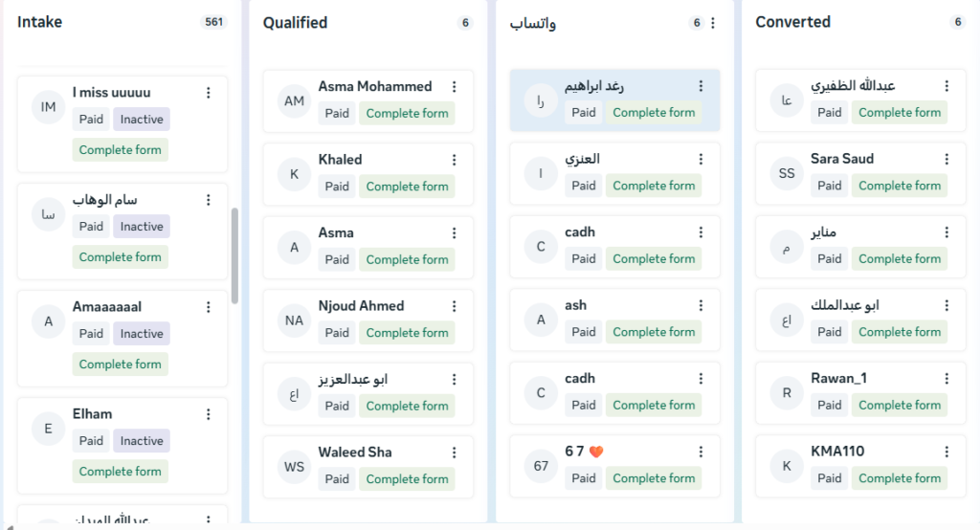
Task: Click the NA avatar for Njoud Ahmed
Action: (295, 320)
